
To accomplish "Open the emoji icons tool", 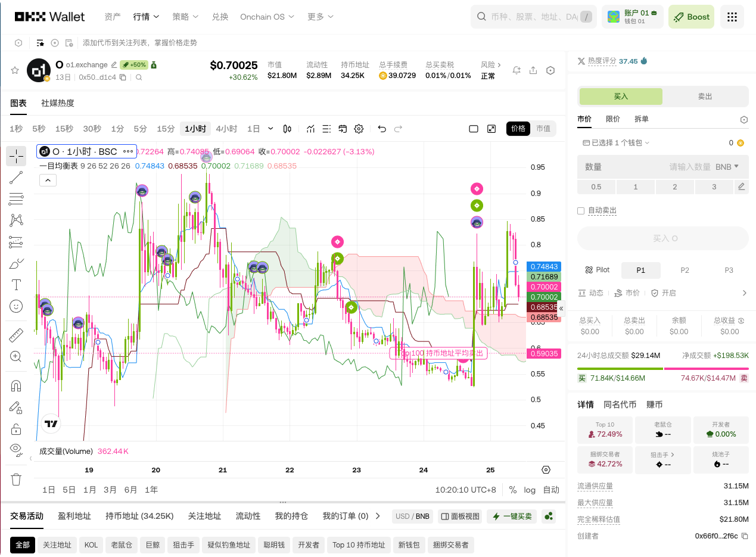I will click(x=16, y=306).
